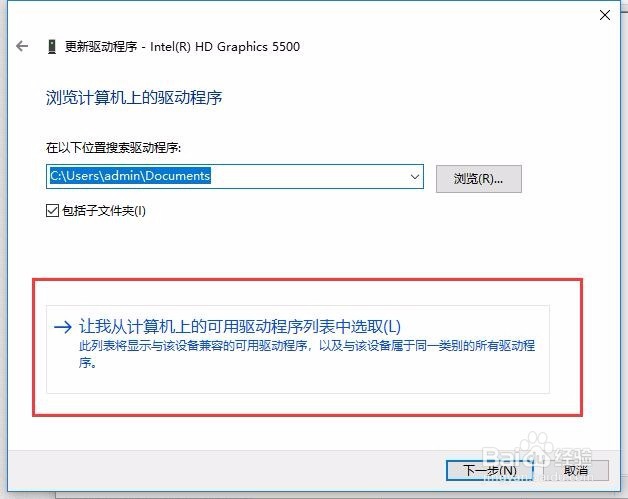This screenshot has width=628, height=499.
Task: Click the 此列表将显示与该设备兼容 description text
Action: (307, 346)
